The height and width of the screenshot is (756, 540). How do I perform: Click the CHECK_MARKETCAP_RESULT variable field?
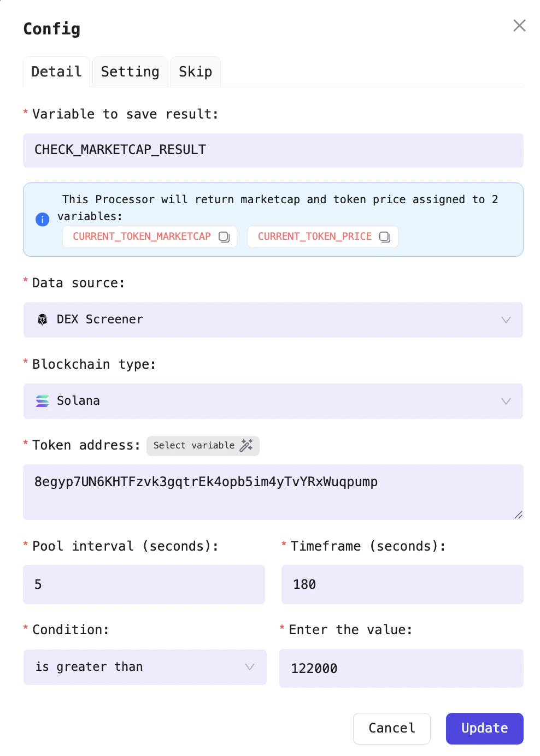(x=273, y=150)
